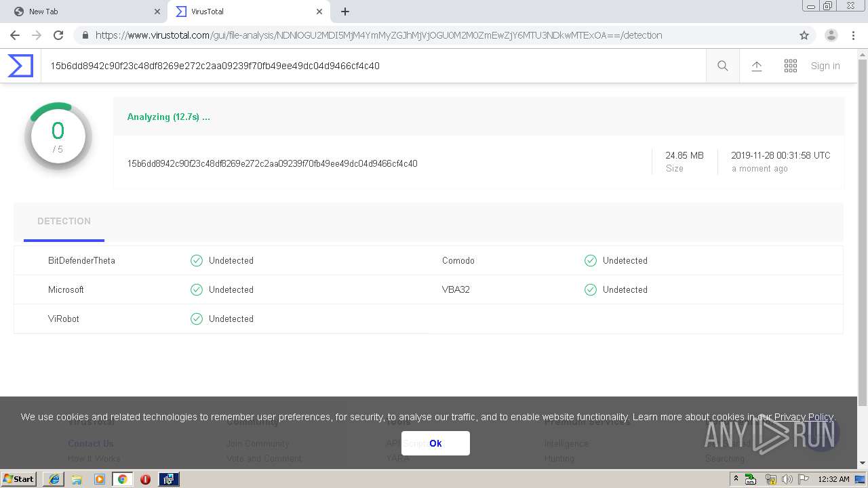Screen dimensions: 868x488
Task: Click the Comodo engine name
Action: coord(458,260)
